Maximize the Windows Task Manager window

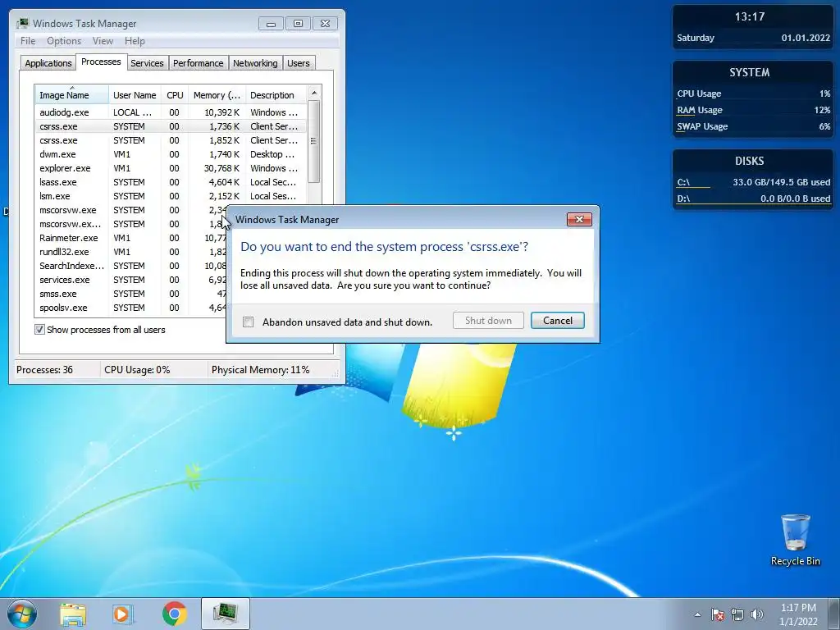click(x=298, y=24)
